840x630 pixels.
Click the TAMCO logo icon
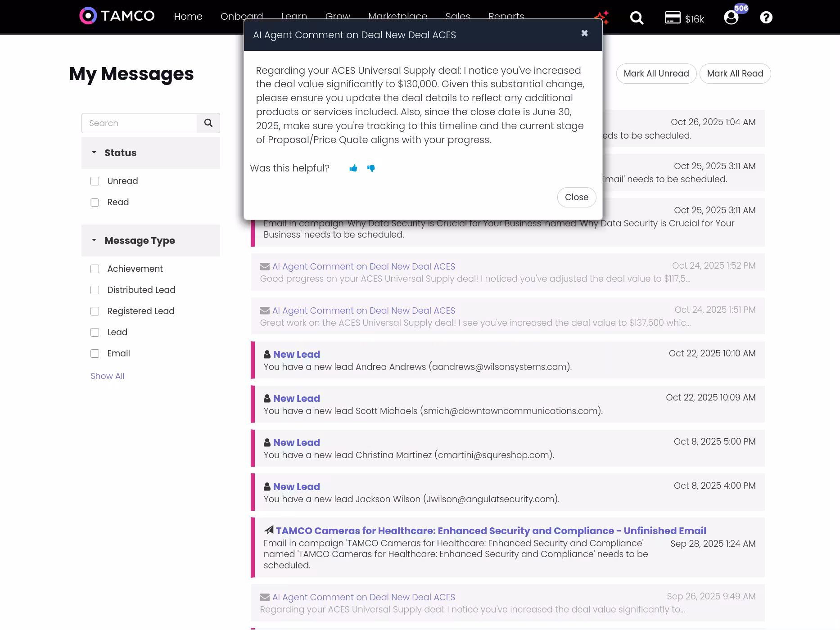click(88, 16)
